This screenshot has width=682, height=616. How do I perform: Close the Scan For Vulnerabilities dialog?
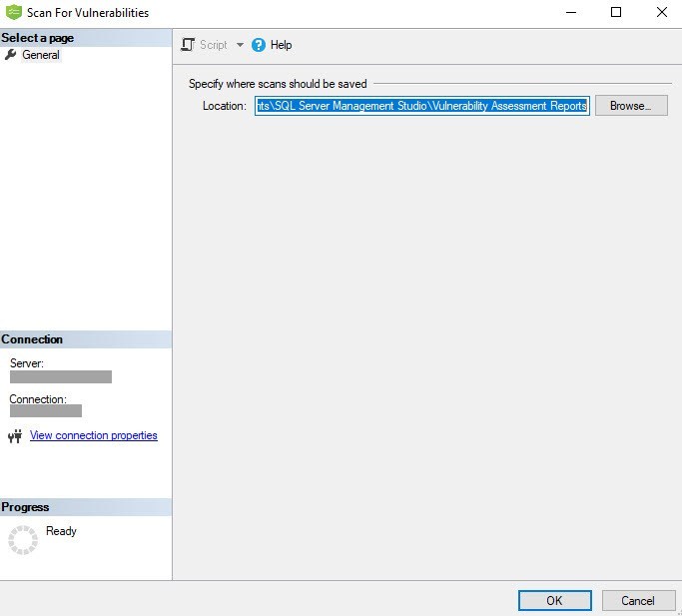[x=661, y=13]
